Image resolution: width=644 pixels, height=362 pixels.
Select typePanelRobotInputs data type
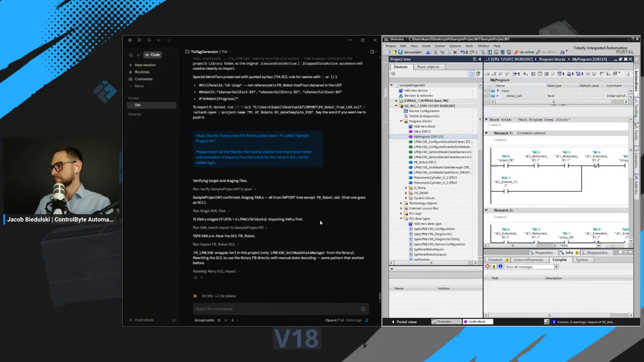(429, 249)
